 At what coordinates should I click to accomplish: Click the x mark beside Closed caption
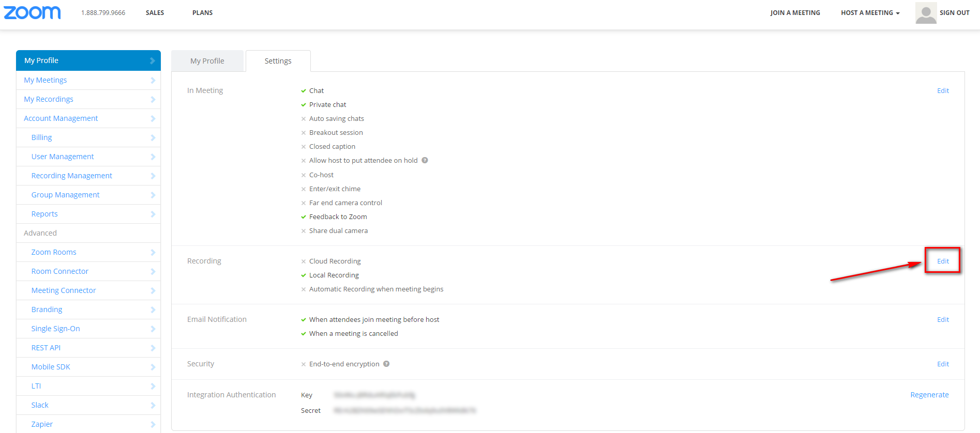(x=304, y=147)
